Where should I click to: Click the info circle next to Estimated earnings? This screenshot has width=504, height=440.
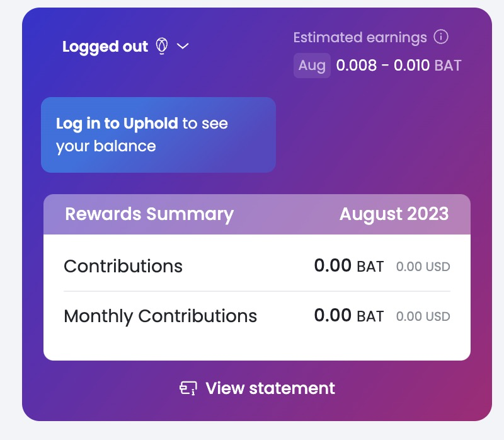[x=442, y=37]
